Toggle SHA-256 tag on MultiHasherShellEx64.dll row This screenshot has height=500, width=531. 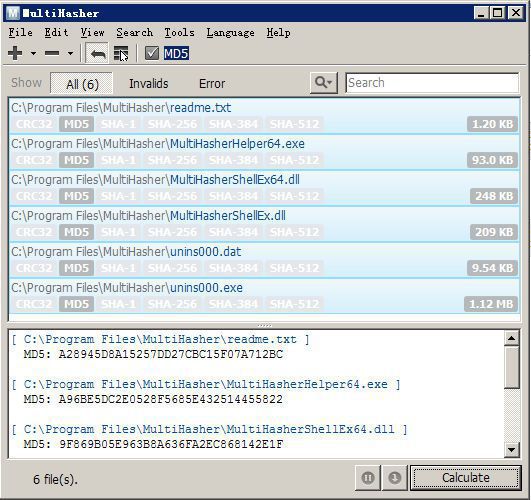172,196
